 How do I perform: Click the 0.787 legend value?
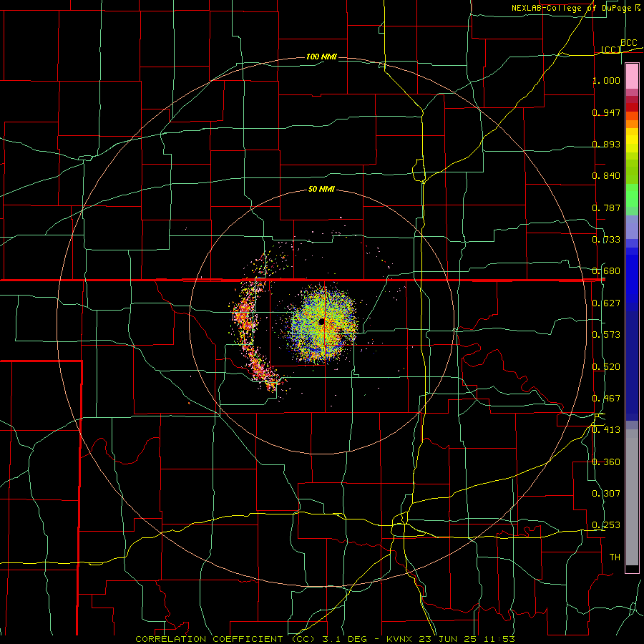606,208
